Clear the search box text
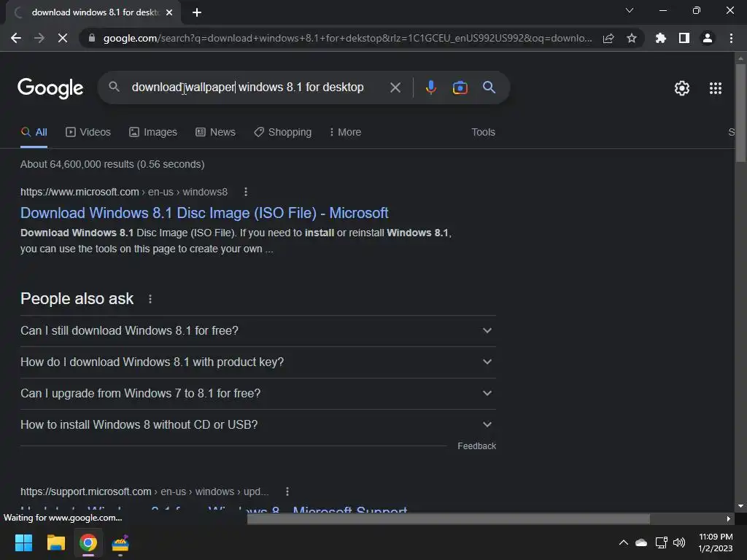The height and width of the screenshot is (560, 747). click(395, 87)
